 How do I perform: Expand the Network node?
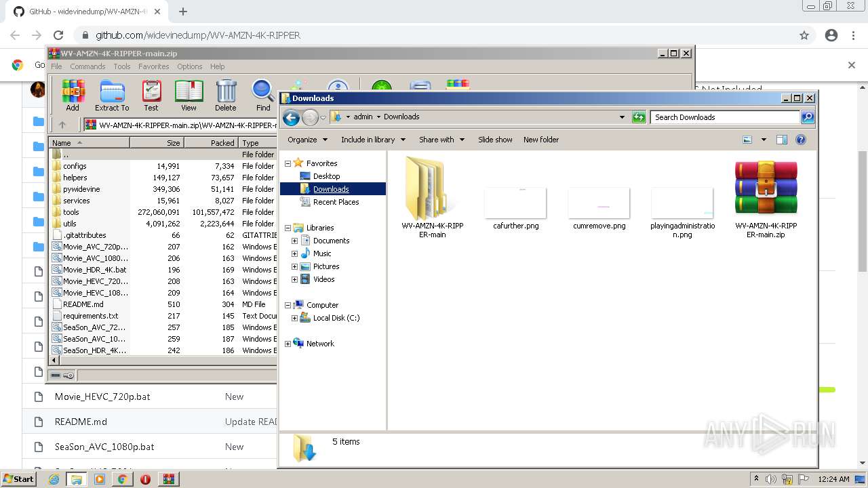coord(288,344)
